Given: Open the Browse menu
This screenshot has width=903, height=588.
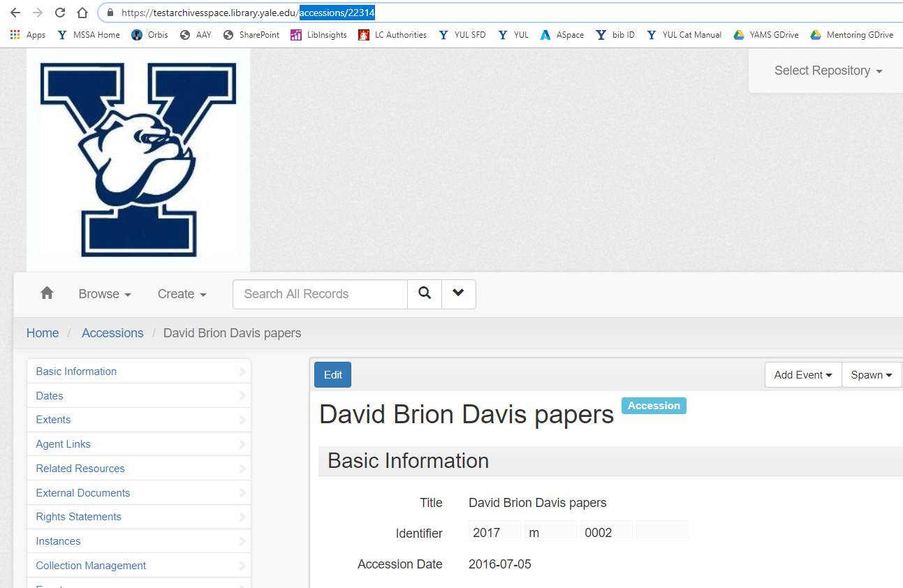Looking at the screenshot, I should (105, 294).
